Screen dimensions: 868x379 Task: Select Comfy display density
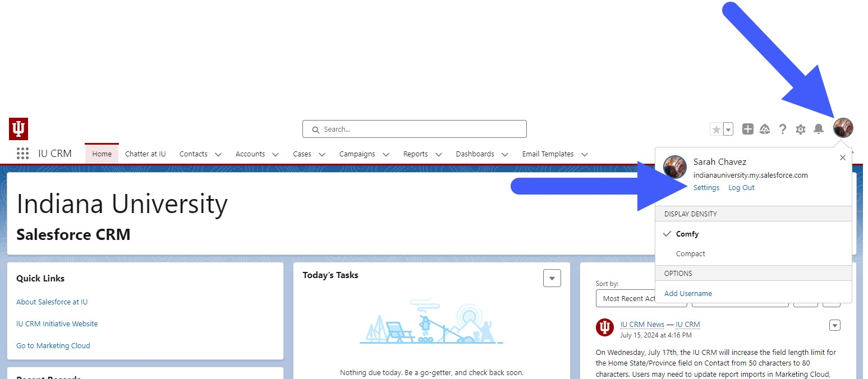pos(687,234)
